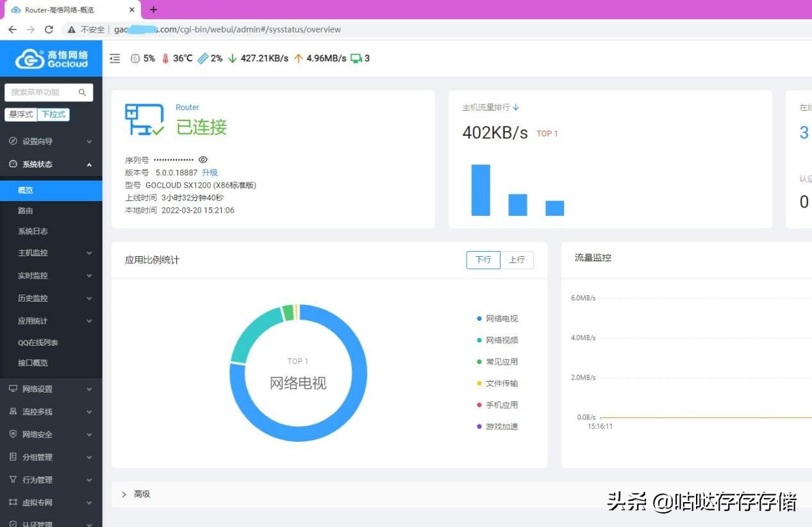Expand the 主机监控 section
The height and width of the screenshot is (527, 812).
pyautogui.click(x=33, y=252)
